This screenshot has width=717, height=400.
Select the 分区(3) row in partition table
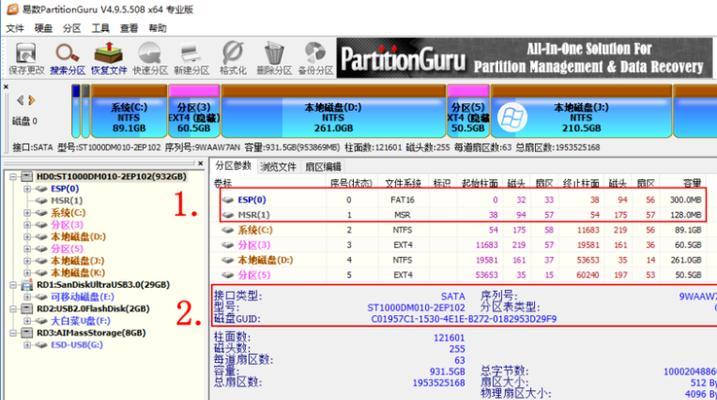pos(463,245)
